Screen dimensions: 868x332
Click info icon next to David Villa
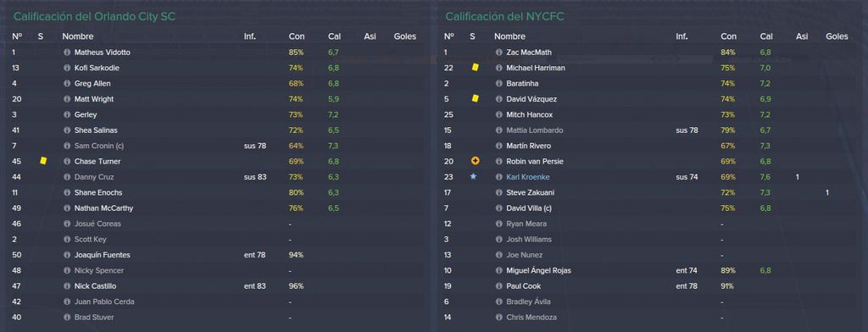click(498, 208)
